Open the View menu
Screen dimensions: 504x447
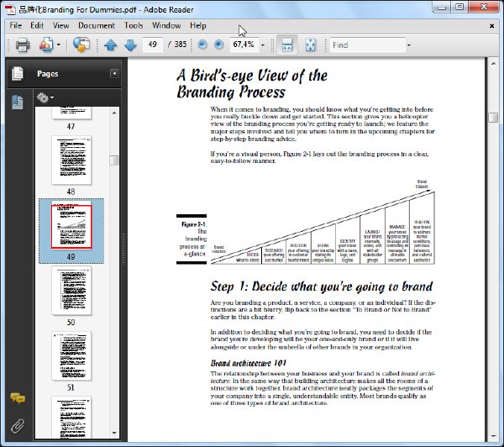pyautogui.click(x=60, y=25)
